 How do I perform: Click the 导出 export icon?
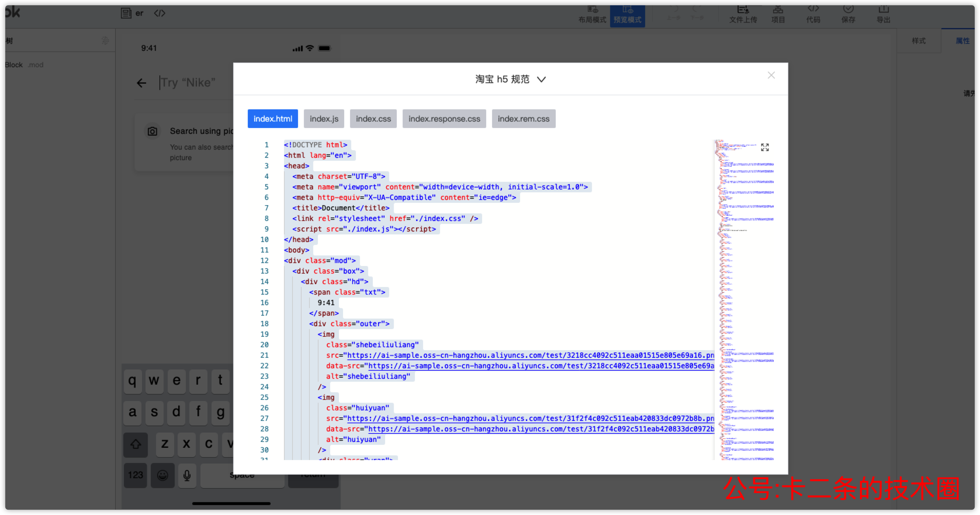pyautogui.click(x=883, y=14)
